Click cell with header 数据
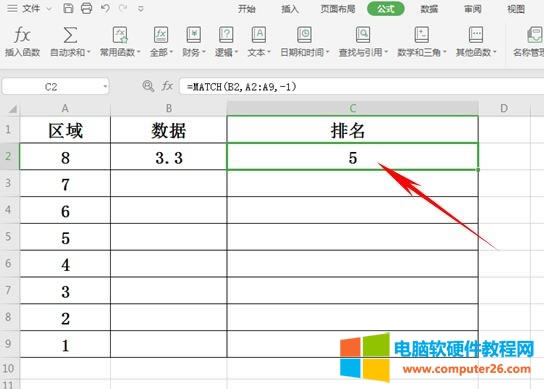544x389 pixels. coord(169,129)
